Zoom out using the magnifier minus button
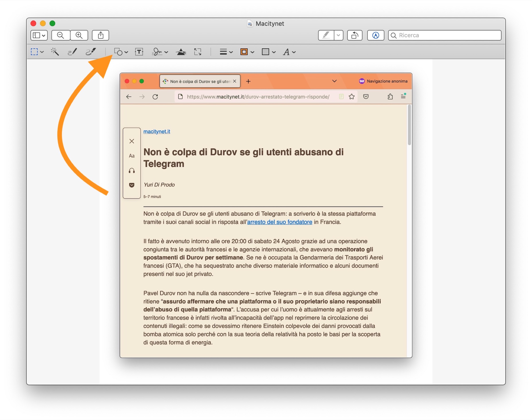 click(x=61, y=35)
